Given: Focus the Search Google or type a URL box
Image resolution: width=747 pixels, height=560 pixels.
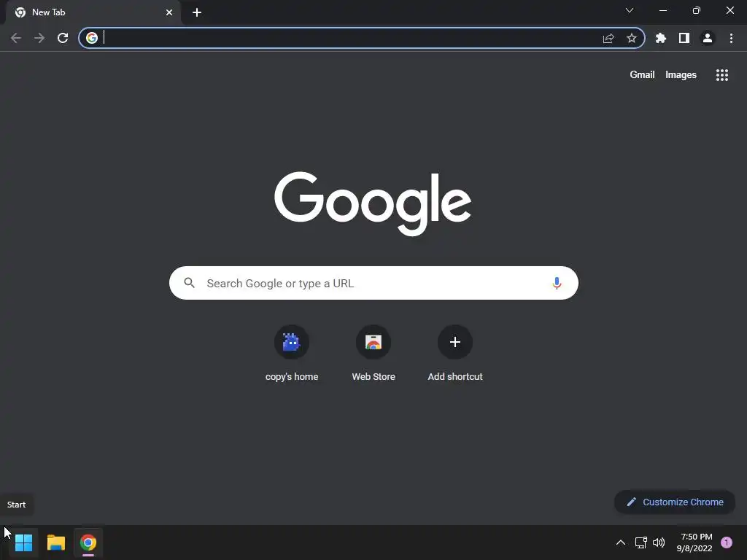Looking at the screenshot, I should click(x=373, y=283).
